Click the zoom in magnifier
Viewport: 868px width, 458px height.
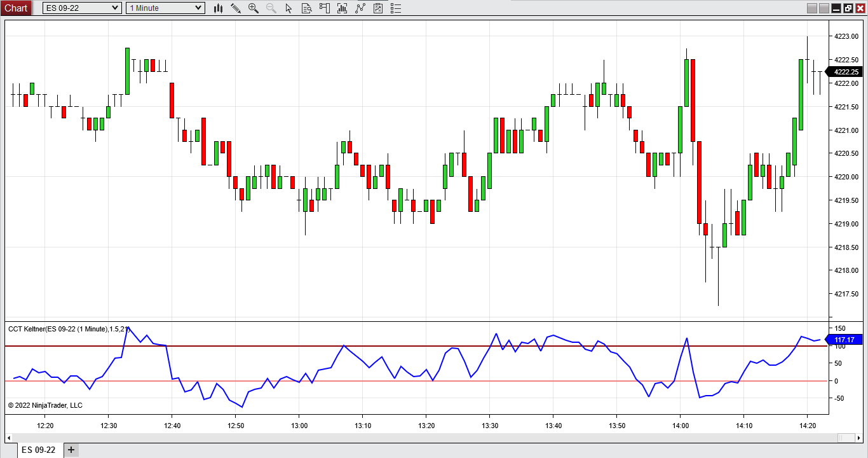pos(254,8)
